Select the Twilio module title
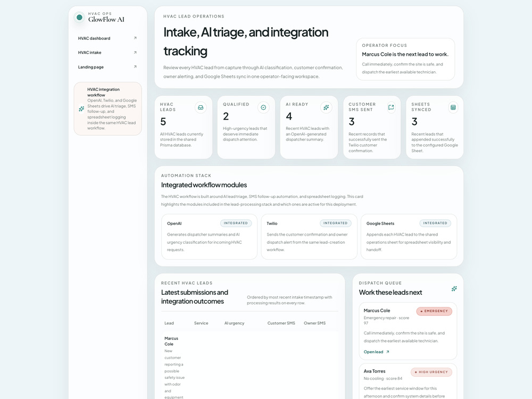The width and height of the screenshot is (532, 399). tap(272, 223)
